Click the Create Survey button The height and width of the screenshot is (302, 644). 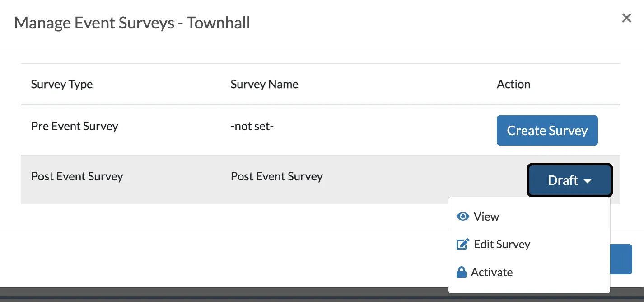coord(547,130)
